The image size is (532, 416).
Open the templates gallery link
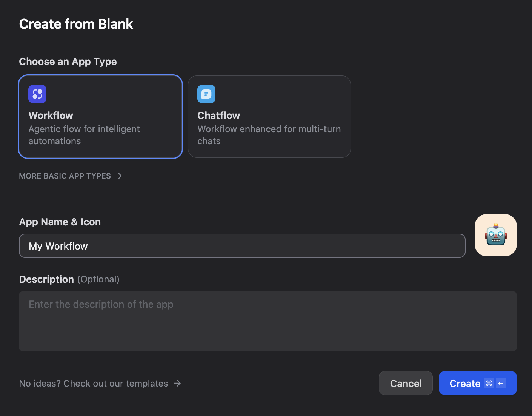click(x=93, y=383)
